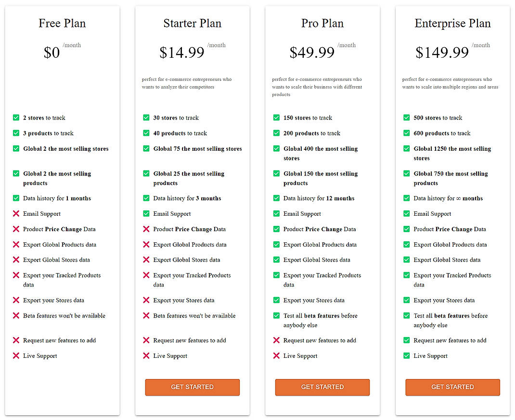
Task: Toggle the checkmark beside Starter Plan's Email Support
Action: [x=146, y=213]
